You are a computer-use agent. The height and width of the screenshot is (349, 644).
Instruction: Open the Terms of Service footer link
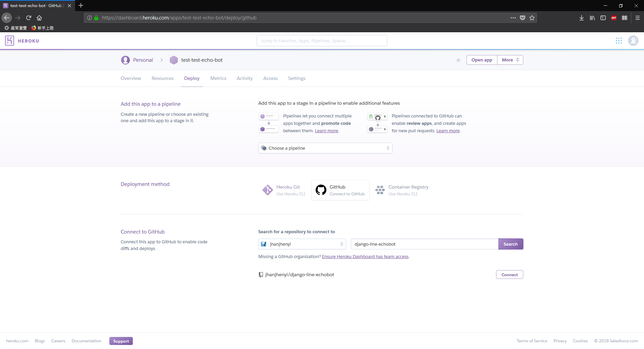point(532,341)
